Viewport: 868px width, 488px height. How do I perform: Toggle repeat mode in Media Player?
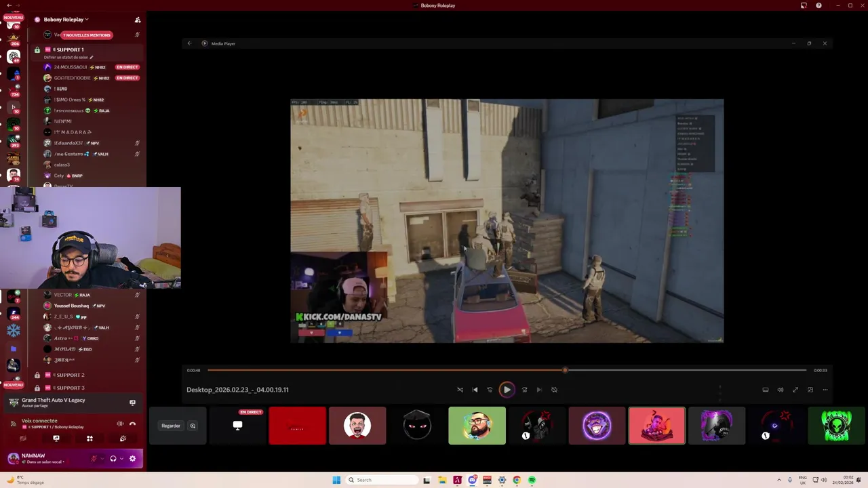(554, 390)
